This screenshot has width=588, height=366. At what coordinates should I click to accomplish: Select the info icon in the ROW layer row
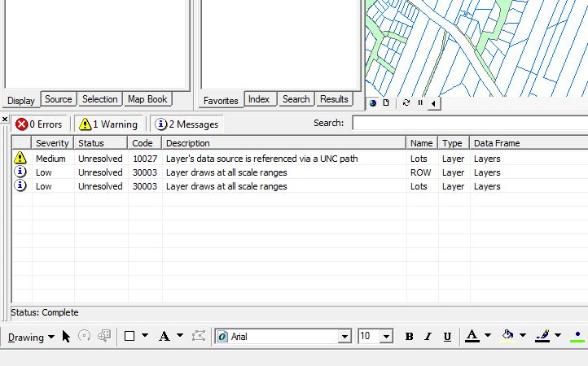tap(20, 172)
